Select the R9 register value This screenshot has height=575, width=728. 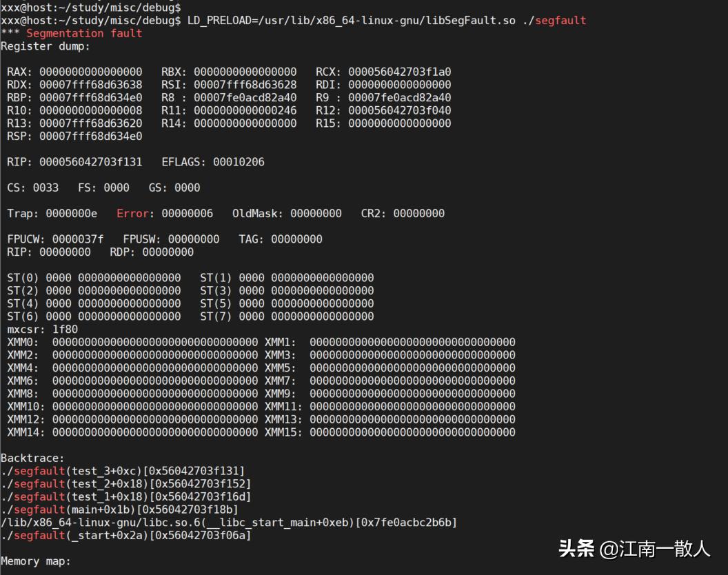(400, 98)
